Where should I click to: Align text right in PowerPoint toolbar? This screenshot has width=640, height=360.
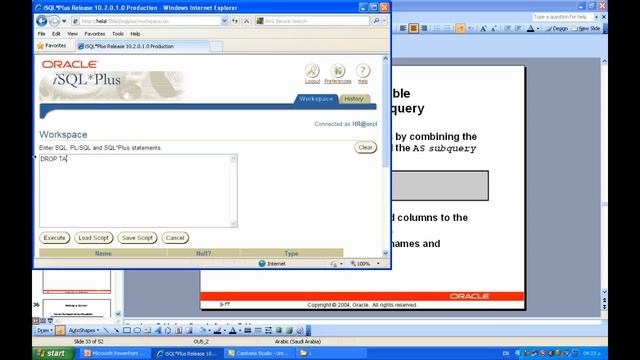point(424,28)
